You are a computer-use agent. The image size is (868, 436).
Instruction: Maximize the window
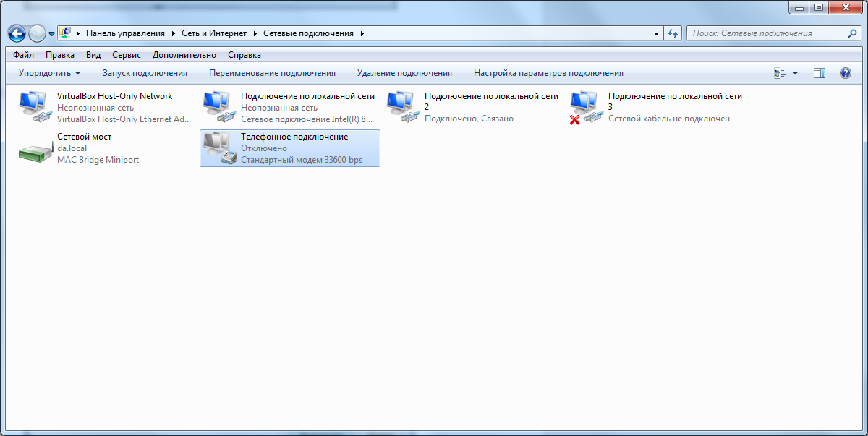[820, 7]
